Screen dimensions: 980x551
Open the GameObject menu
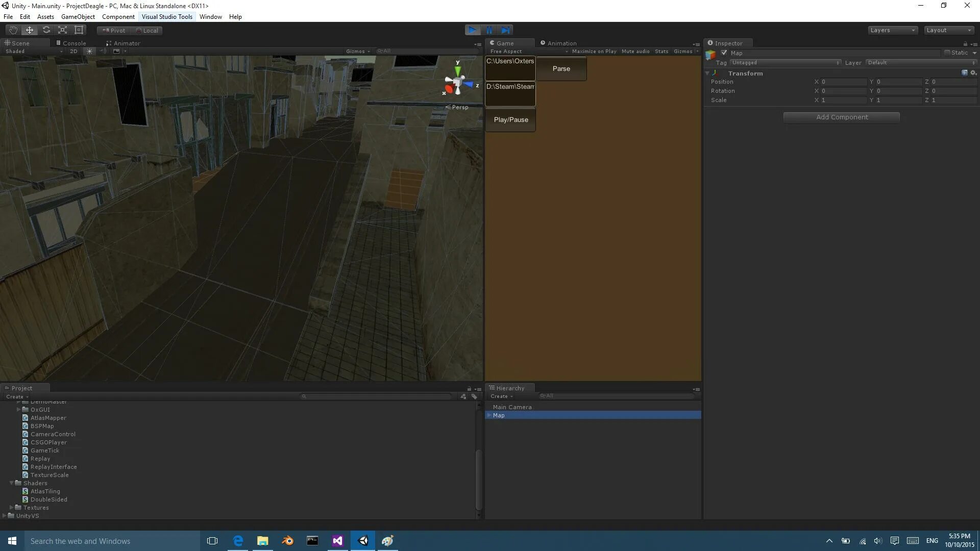click(x=78, y=17)
